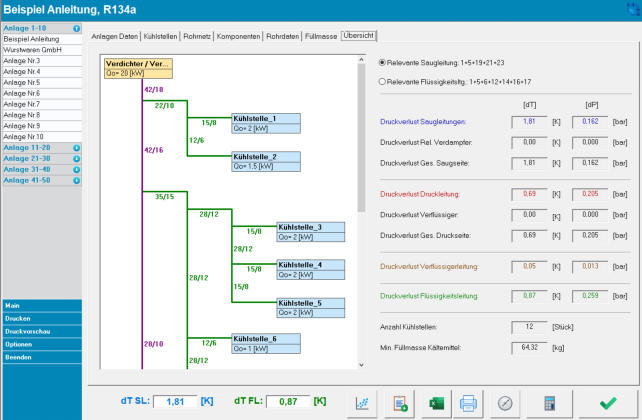Select Relevante Saugleitung radio option
Screen dimensions: 642x420
coord(382,61)
